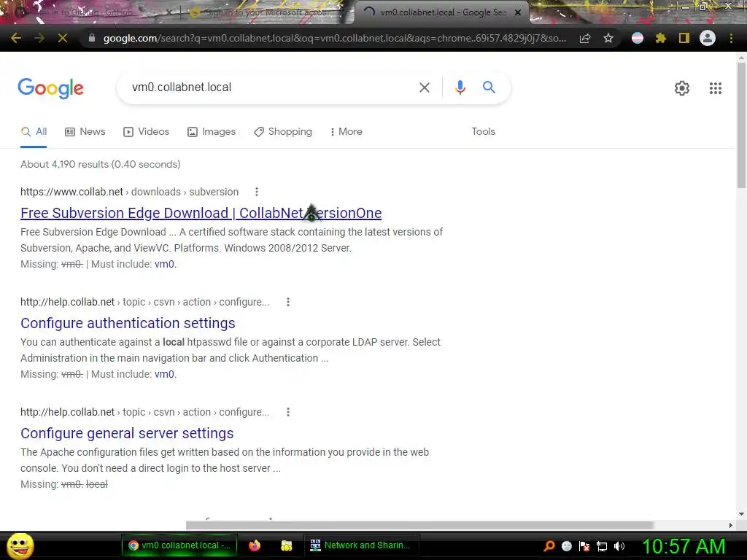Click the scrollbar down arrow

point(741,514)
